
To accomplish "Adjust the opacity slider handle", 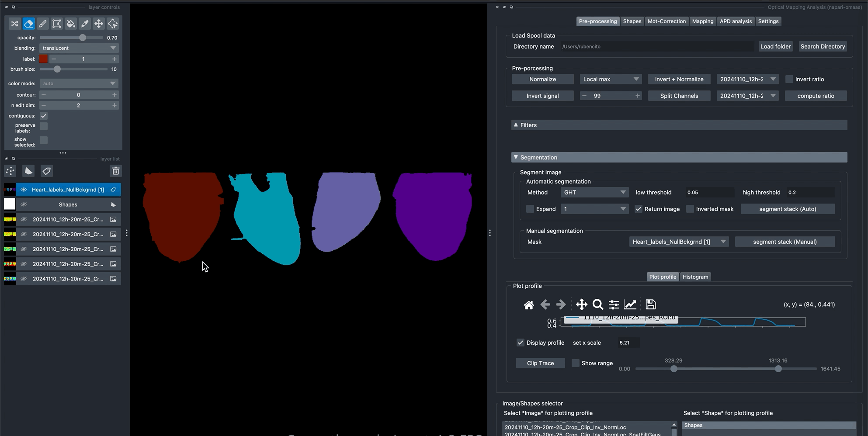I will click(x=83, y=38).
